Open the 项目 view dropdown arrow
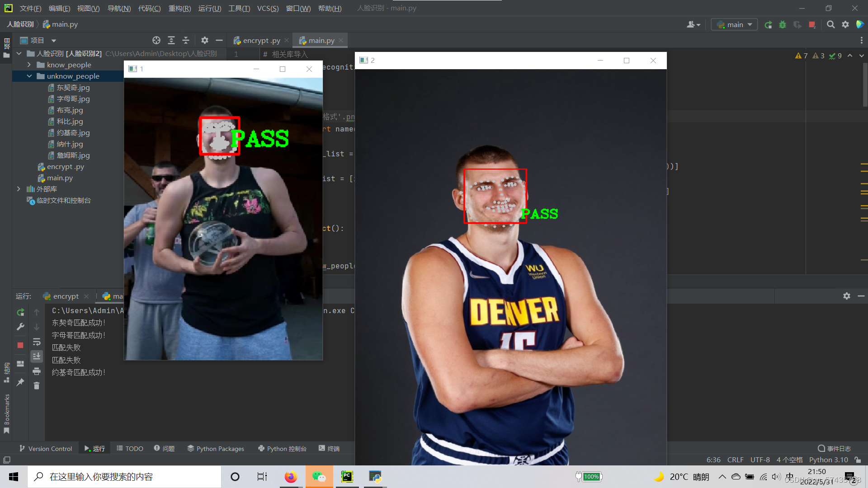 click(x=53, y=41)
